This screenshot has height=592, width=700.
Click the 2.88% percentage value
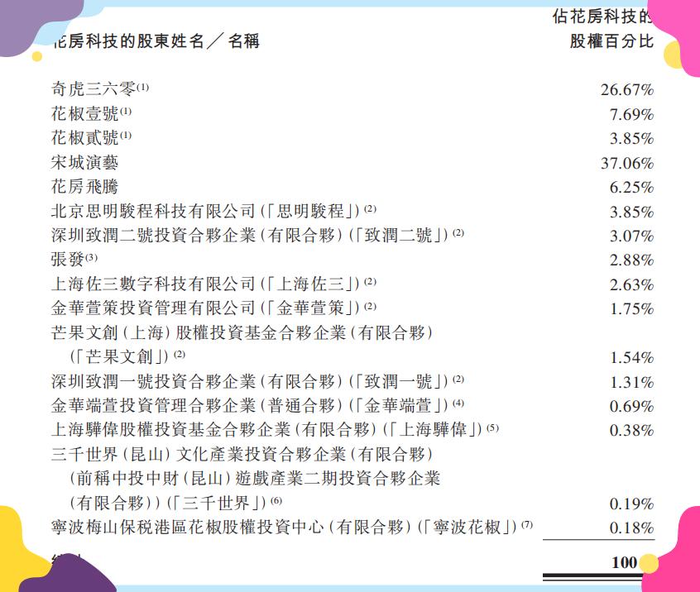click(x=631, y=260)
